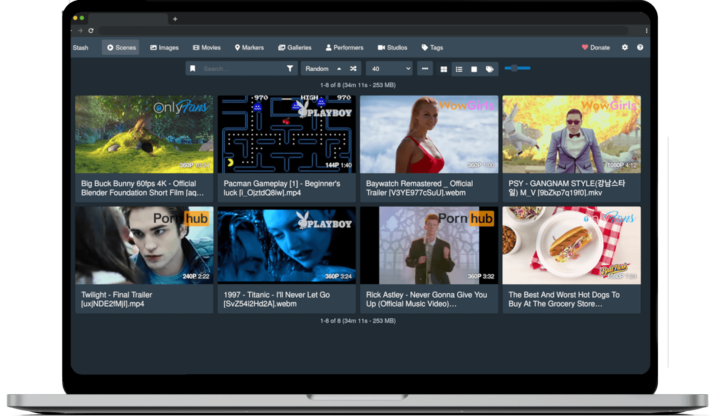Click title '1997 - Titanic - I'll Never Let Go'
Screen dimensions: 715x417
click(x=276, y=299)
